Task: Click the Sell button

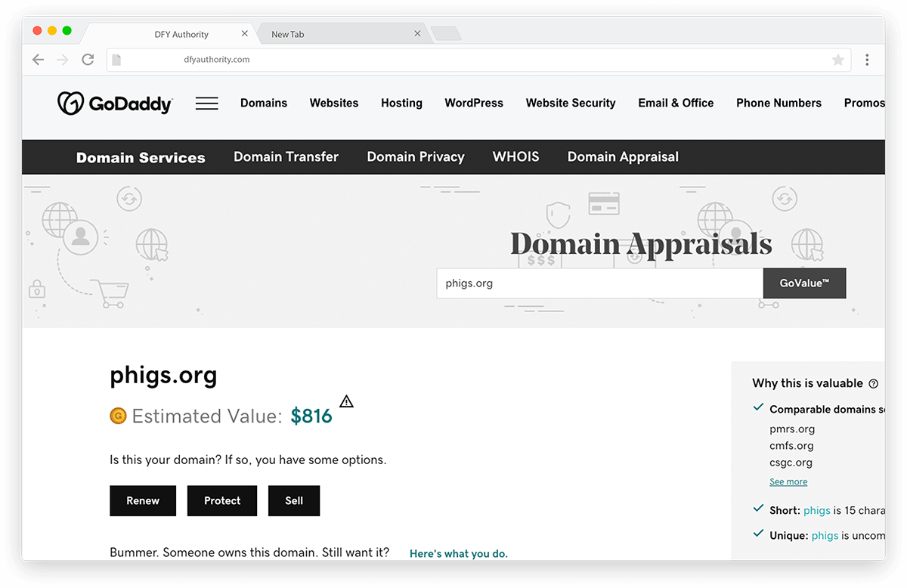Action: [294, 501]
